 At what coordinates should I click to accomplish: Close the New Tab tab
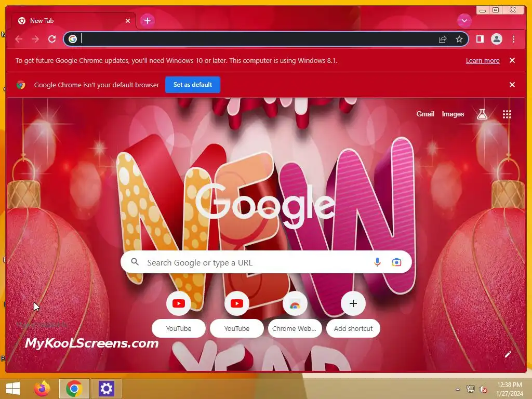(128, 21)
